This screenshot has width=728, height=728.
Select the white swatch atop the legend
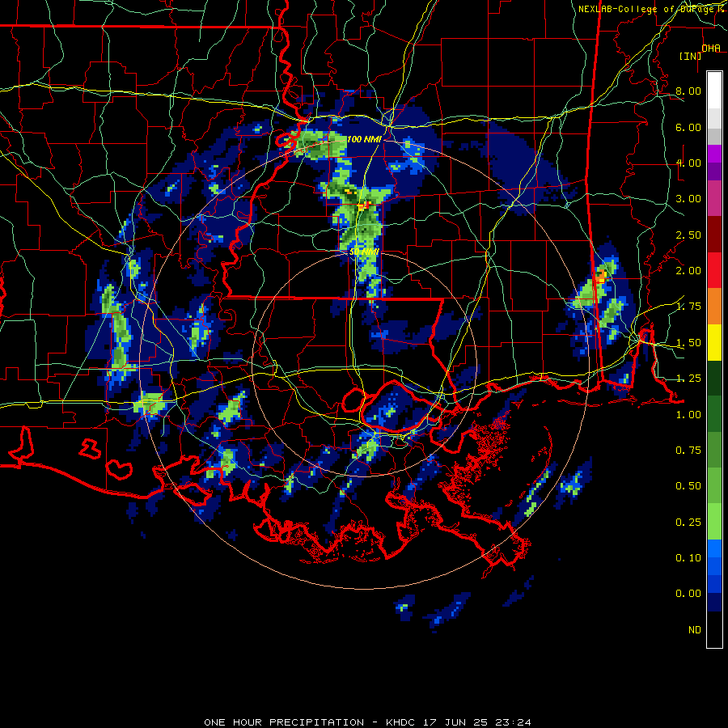tap(714, 91)
